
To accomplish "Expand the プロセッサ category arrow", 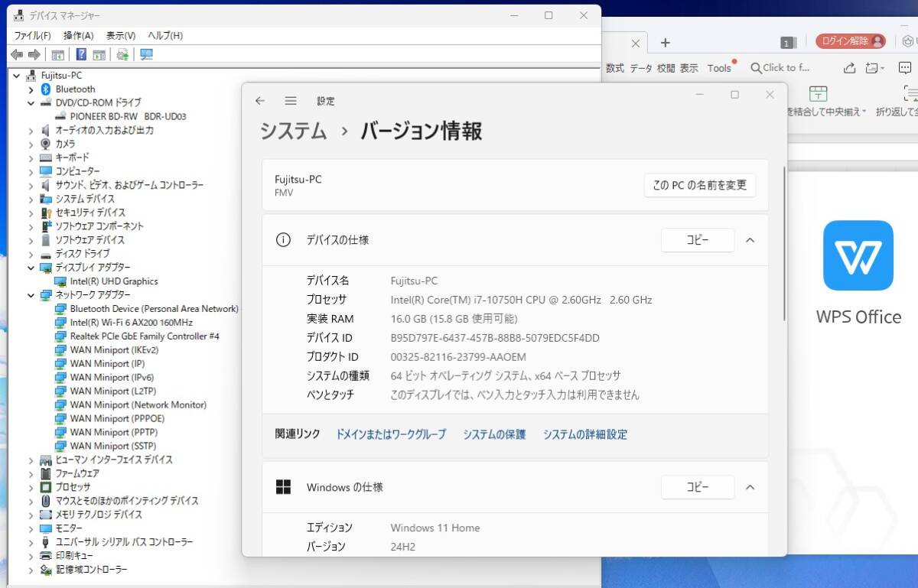I will pos(31,487).
